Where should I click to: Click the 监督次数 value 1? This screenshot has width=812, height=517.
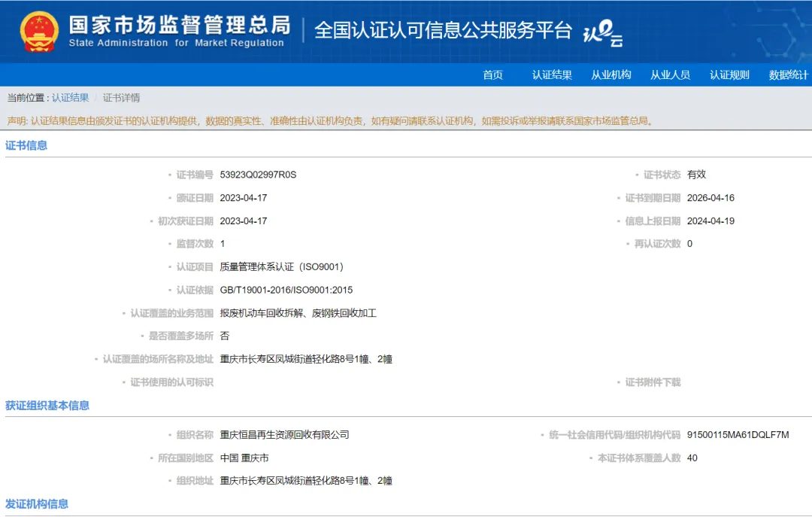coord(223,244)
